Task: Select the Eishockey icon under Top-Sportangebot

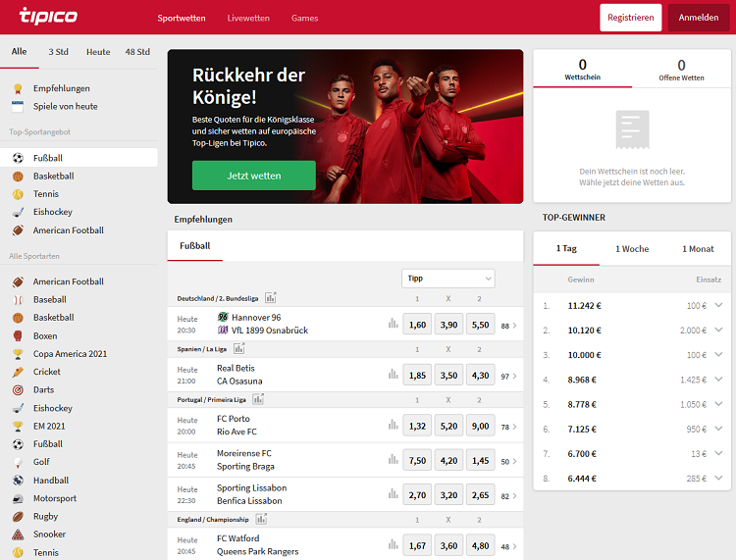Action: 18,212
